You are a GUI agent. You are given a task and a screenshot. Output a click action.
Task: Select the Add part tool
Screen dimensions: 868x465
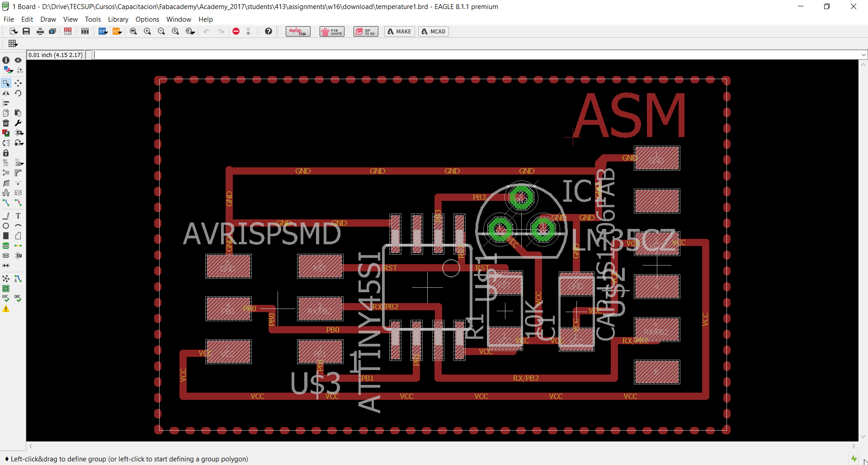click(x=6, y=133)
